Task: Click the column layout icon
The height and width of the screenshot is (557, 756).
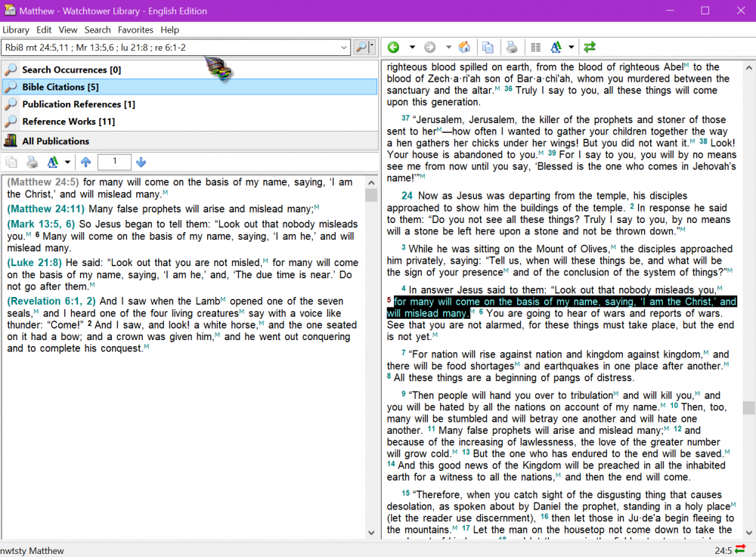Action: [x=535, y=48]
